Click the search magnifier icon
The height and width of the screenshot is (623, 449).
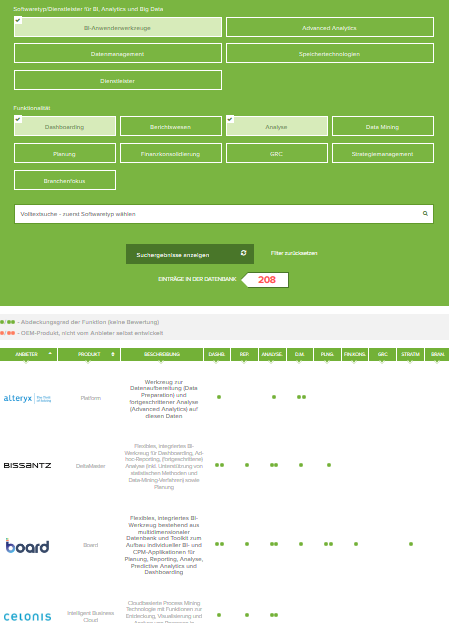pos(425,214)
